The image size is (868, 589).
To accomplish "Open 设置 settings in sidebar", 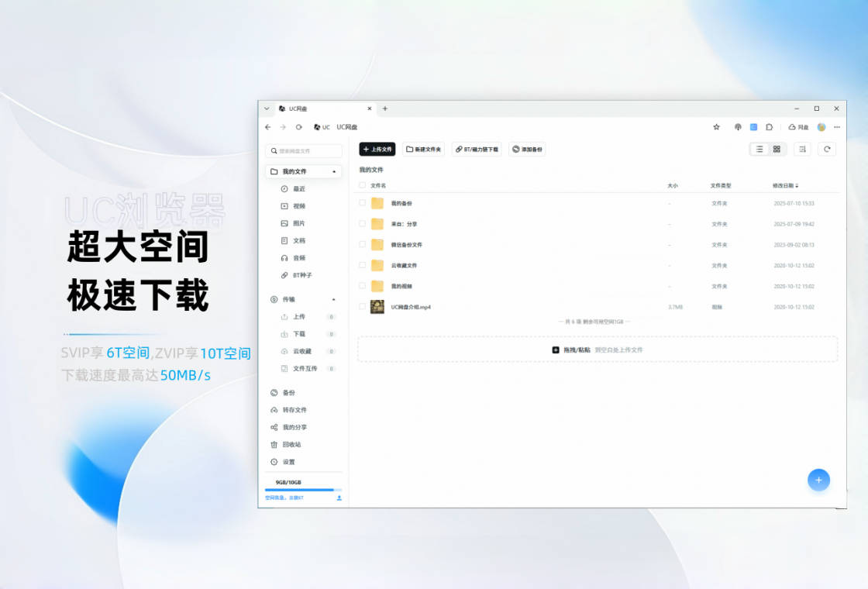I will pyautogui.click(x=288, y=462).
